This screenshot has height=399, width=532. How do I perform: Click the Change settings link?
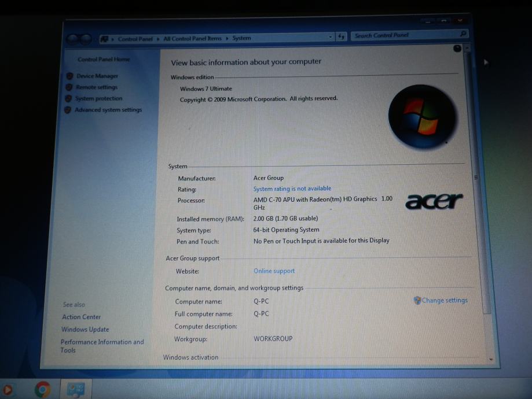click(x=445, y=300)
